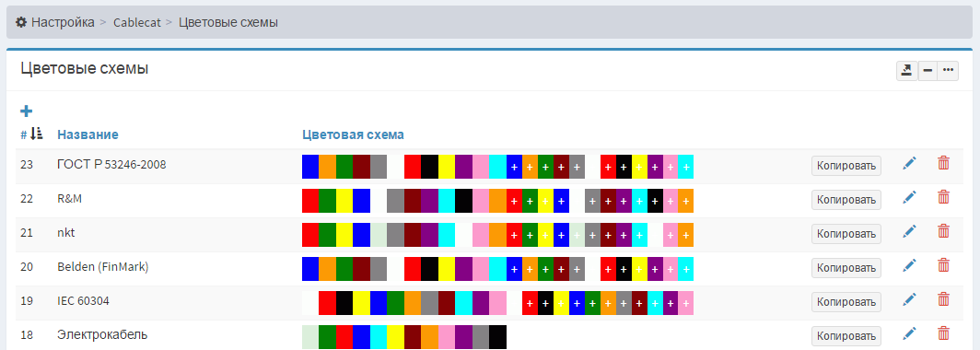The image size is (980, 350).
Task: Open the panel's three-dots more menu
Action: 948,71
